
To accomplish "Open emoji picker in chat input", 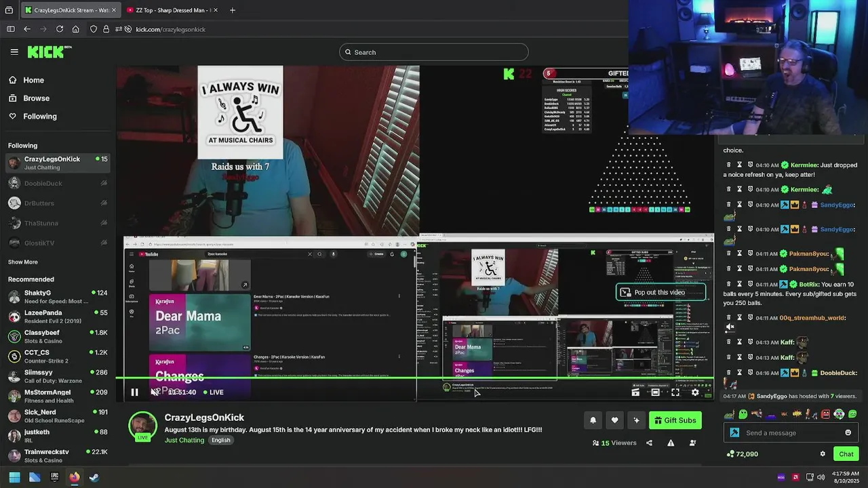I will pos(848,432).
